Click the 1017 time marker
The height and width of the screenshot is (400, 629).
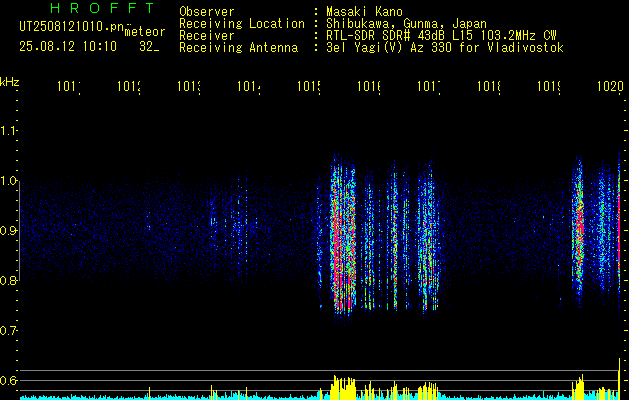point(429,86)
